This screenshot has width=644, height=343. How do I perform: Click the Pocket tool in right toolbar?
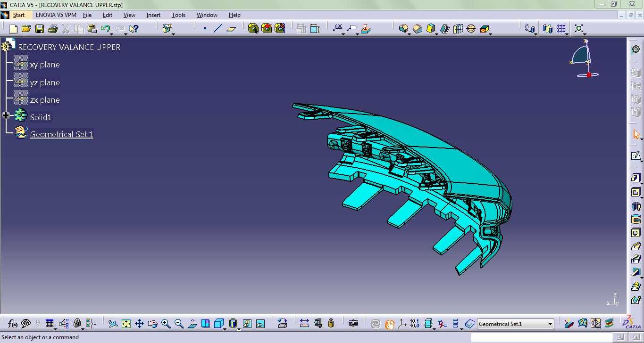[x=636, y=192]
